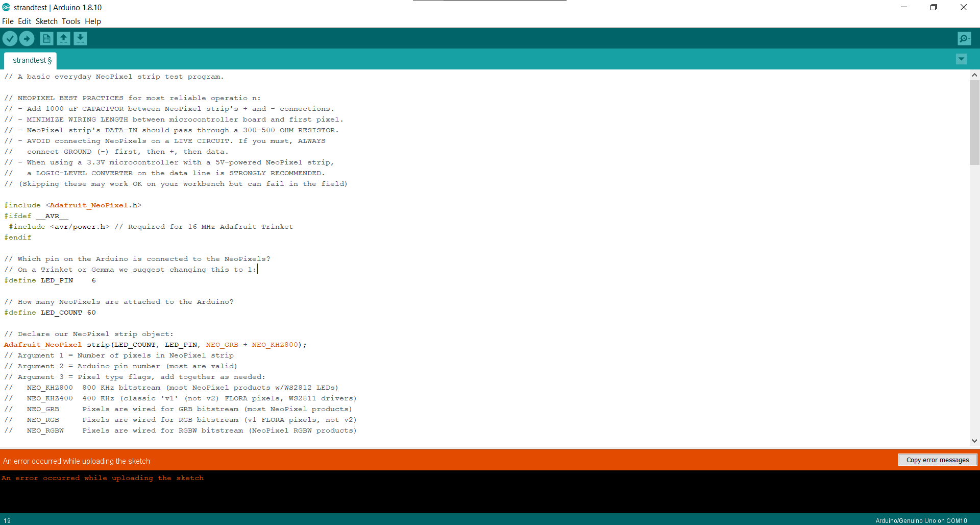980x525 pixels.
Task: Click the Verify sketch checkmark icon
Action: (x=10, y=38)
